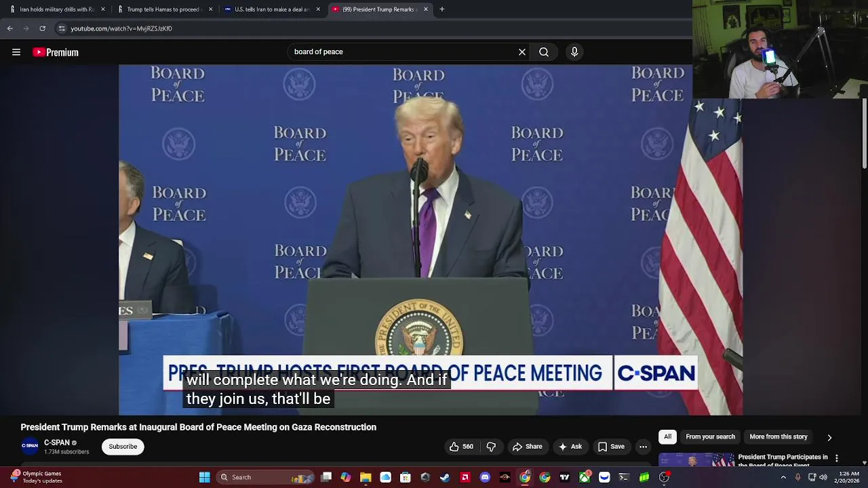The image size is (868, 488).
Task: Open Steam from the taskbar
Action: pyautogui.click(x=445, y=477)
